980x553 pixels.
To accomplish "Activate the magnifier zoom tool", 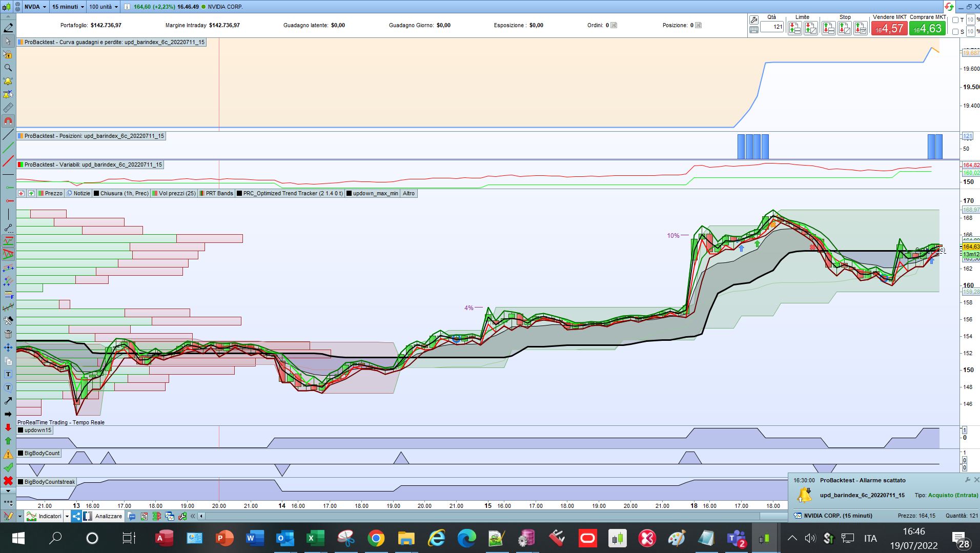I will click(8, 68).
